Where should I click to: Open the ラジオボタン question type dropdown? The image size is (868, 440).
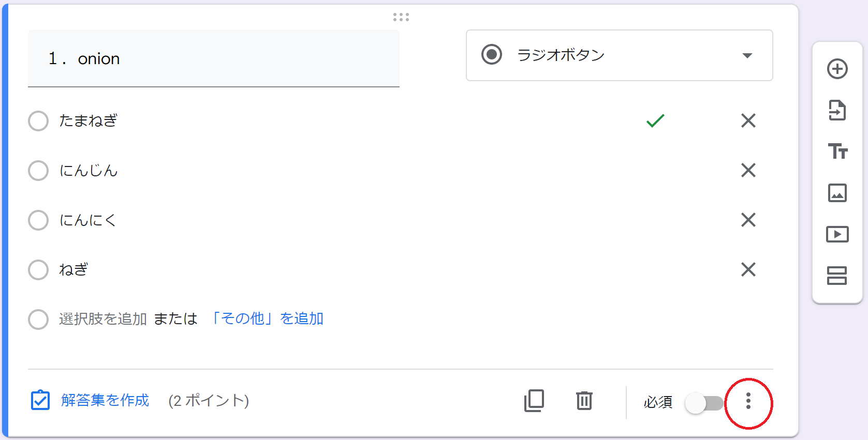(x=619, y=55)
